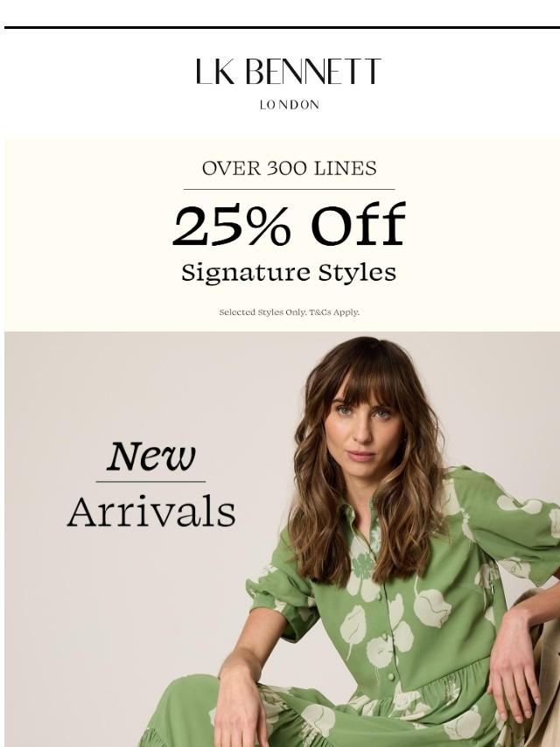Click the Signature Styles text
560x747 pixels.
[x=289, y=273]
